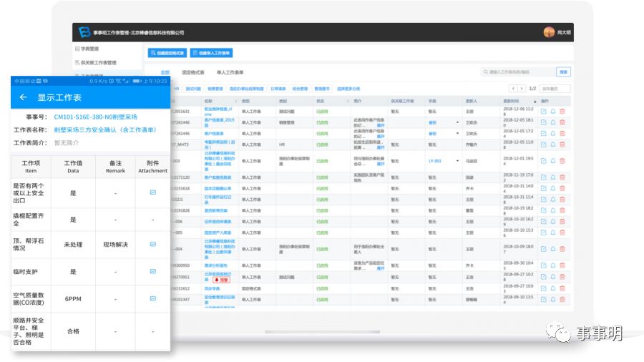Click bell icon for 2018-09-30 row
This screenshot has height=362, width=644.
pyautogui.click(x=552, y=265)
